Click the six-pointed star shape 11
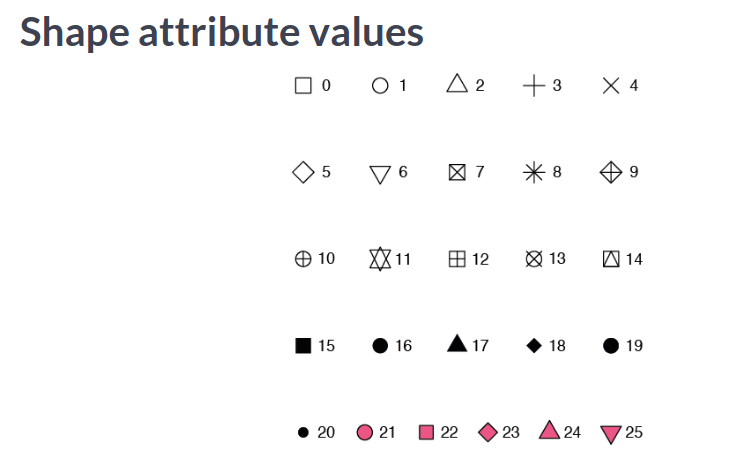Viewport: 747px width, 467px height. pos(379,259)
